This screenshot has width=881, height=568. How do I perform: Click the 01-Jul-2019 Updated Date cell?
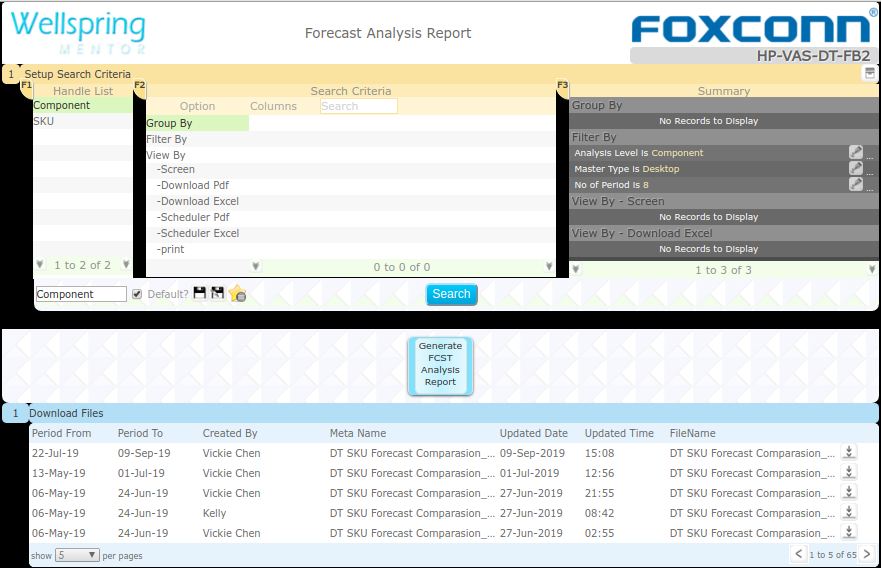pos(529,473)
